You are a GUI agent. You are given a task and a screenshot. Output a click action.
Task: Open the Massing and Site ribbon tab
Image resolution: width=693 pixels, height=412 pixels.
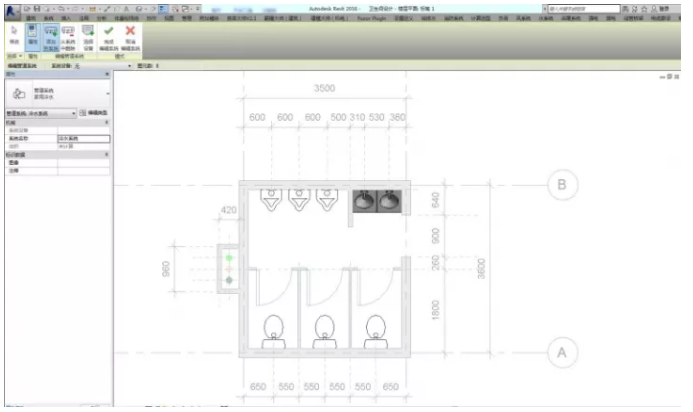pyautogui.click(x=126, y=18)
